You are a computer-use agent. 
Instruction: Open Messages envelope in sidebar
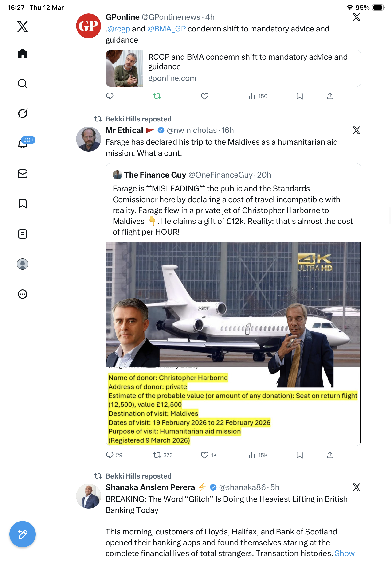coord(23,174)
